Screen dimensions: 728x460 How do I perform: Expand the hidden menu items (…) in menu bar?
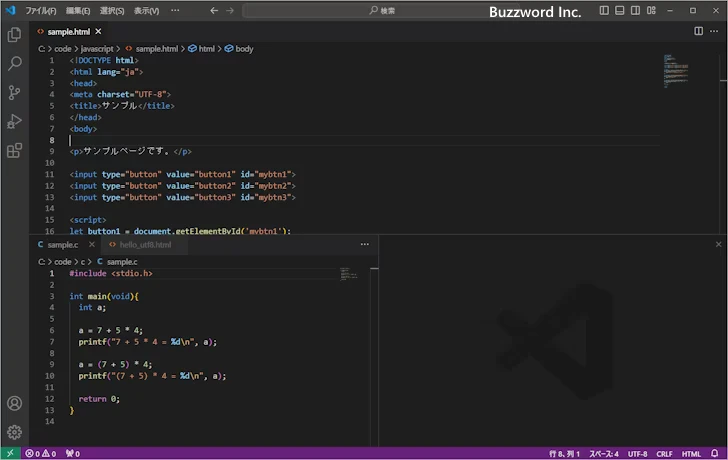pyautogui.click(x=175, y=10)
